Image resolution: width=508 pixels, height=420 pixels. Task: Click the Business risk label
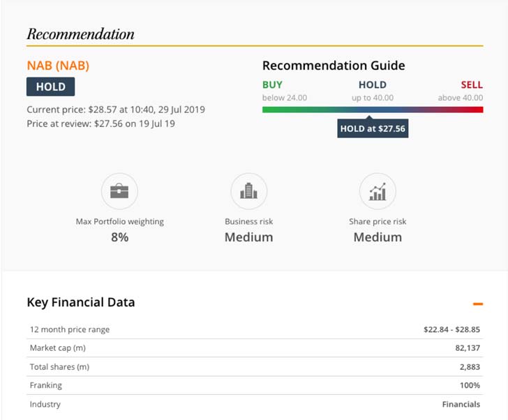249,221
